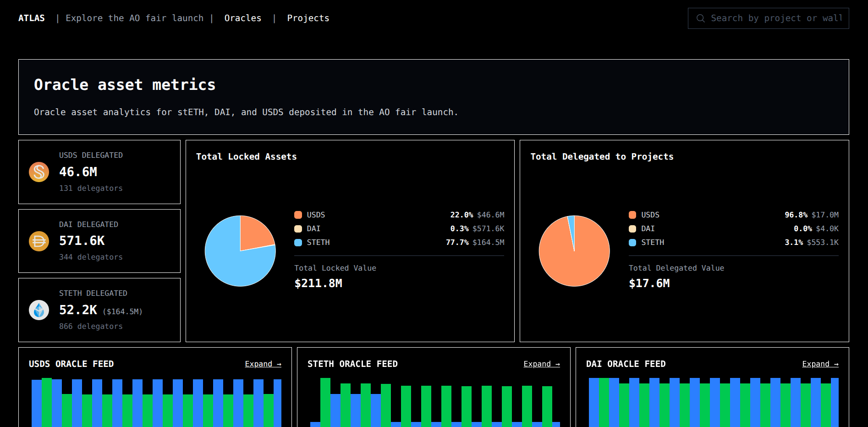868x427 pixels.
Task: Click DAI swatch in Delegated to Projects legend
Action: [632, 229]
